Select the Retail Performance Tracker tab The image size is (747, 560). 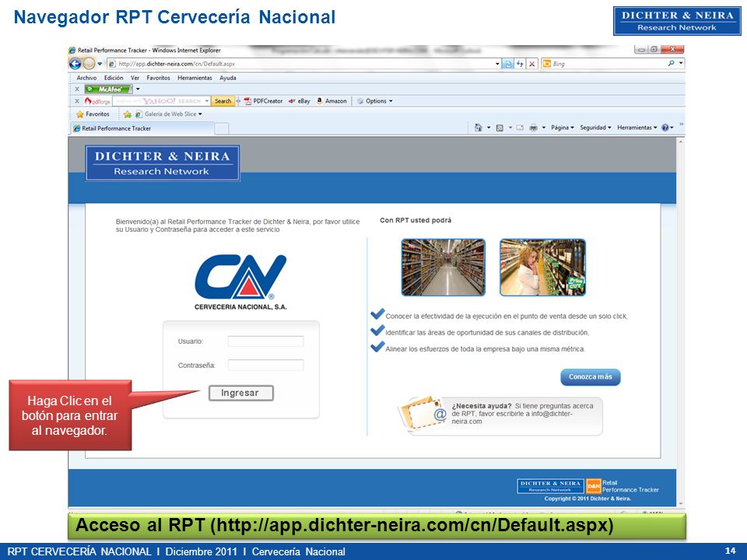click(x=142, y=128)
